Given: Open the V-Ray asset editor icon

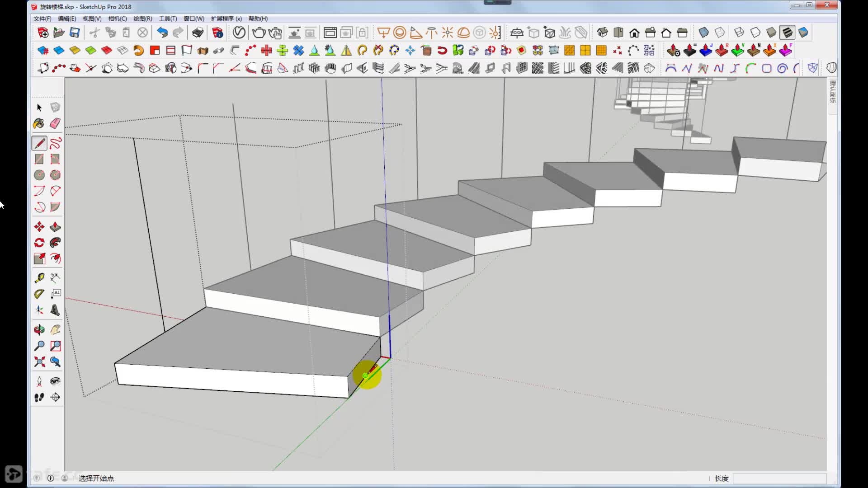Looking at the screenshot, I should click(239, 33).
